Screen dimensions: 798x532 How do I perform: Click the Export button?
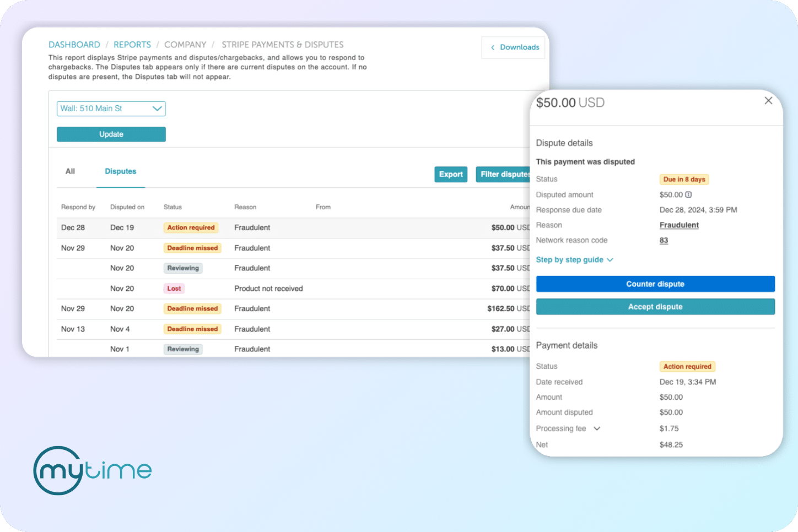pos(450,174)
